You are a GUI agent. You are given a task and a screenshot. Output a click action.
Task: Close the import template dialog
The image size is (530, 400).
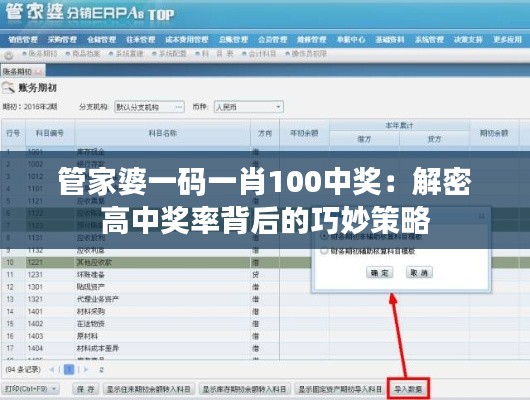(x=482, y=216)
